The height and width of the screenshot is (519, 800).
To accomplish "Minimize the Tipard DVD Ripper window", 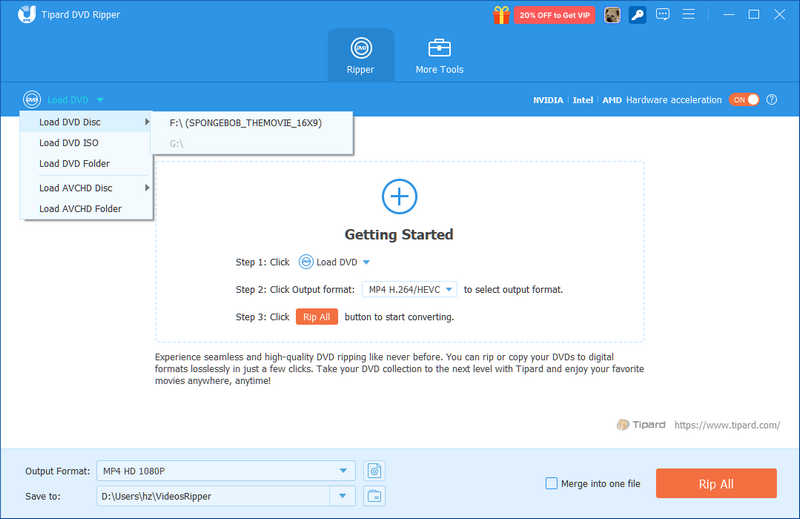I will coord(729,14).
